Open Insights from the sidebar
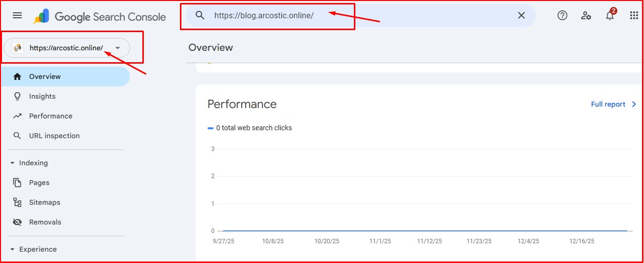 42,96
